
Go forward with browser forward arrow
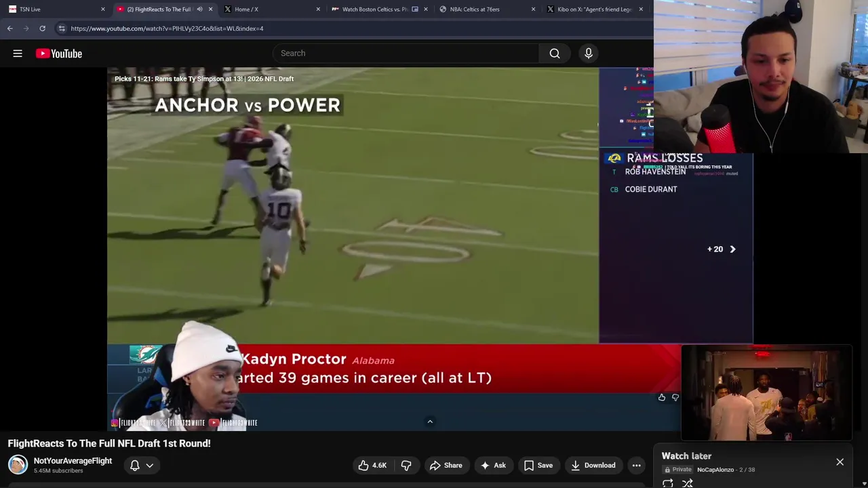tap(26, 28)
